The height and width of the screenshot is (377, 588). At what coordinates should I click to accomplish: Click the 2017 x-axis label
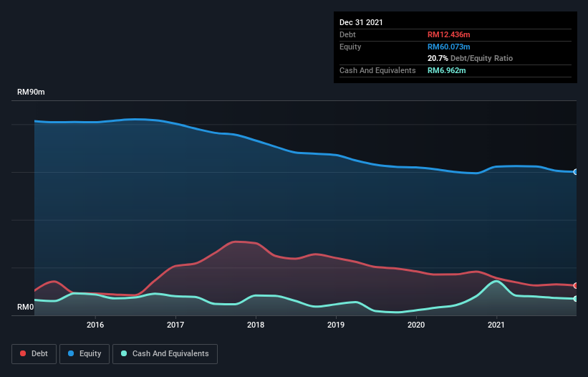[175, 325]
